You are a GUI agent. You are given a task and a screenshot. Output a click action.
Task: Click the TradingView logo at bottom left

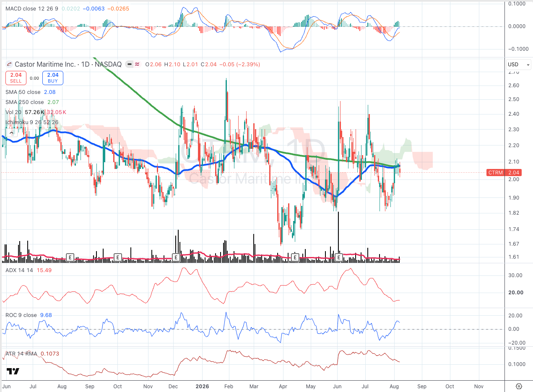click(x=13, y=371)
